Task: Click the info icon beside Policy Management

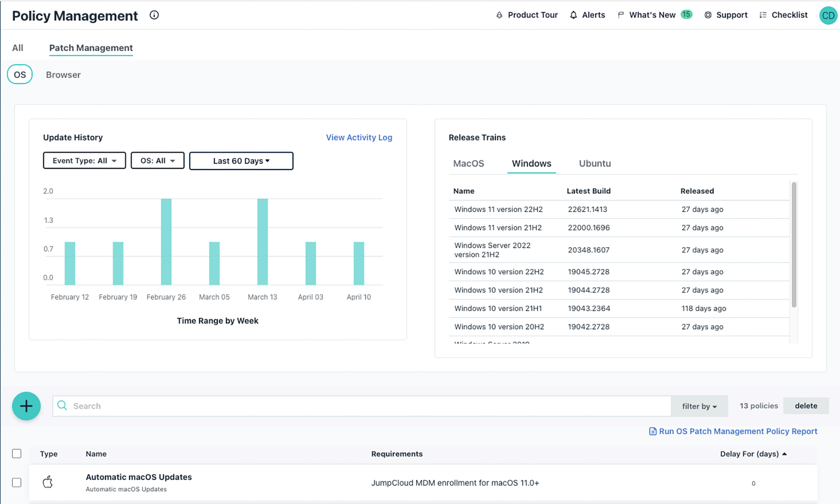Action: click(x=154, y=15)
